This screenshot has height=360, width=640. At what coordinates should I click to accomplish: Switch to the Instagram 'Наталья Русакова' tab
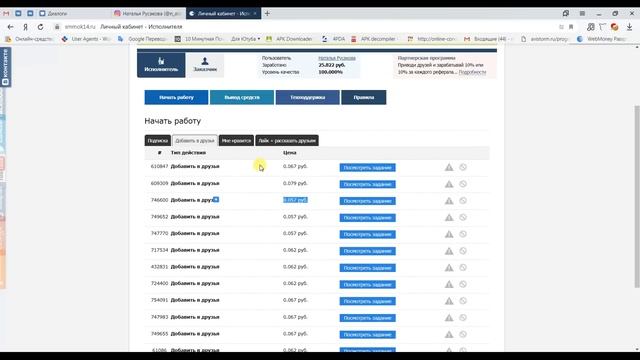click(x=147, y=13)
